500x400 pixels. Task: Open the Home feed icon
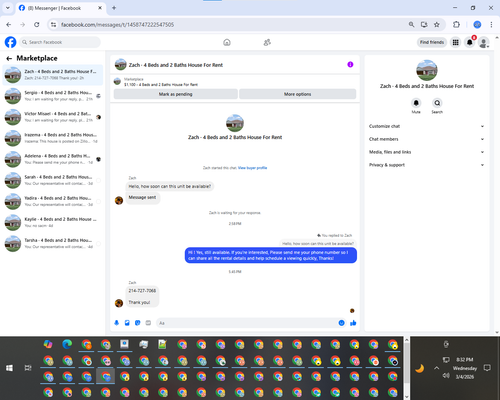(227, 42)
